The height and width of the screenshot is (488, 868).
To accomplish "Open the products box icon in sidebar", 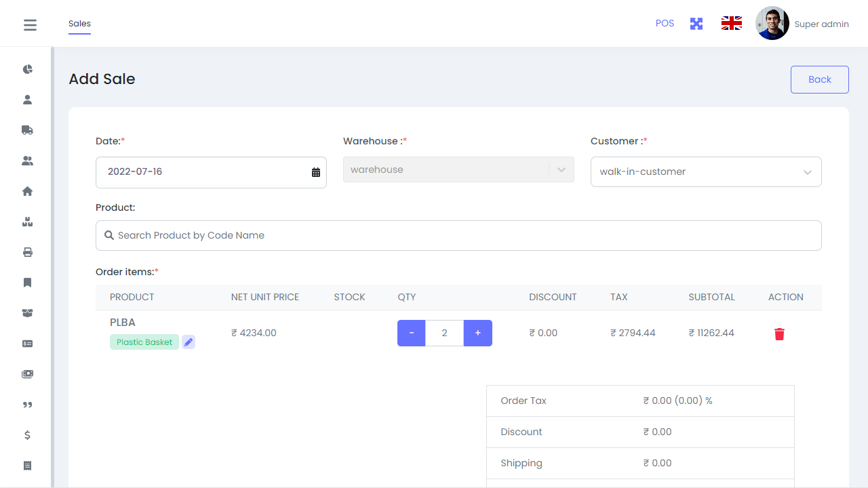I will tap(27, 222).
